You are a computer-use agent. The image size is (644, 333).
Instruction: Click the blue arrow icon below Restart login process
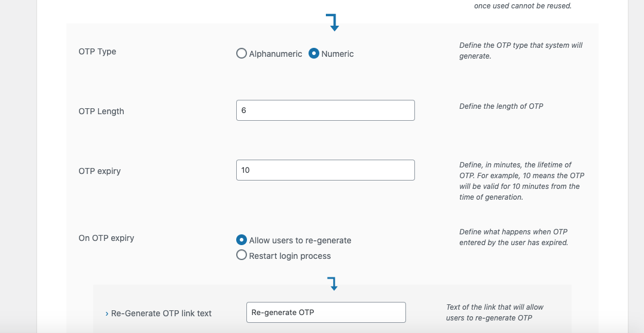(333, 283)
